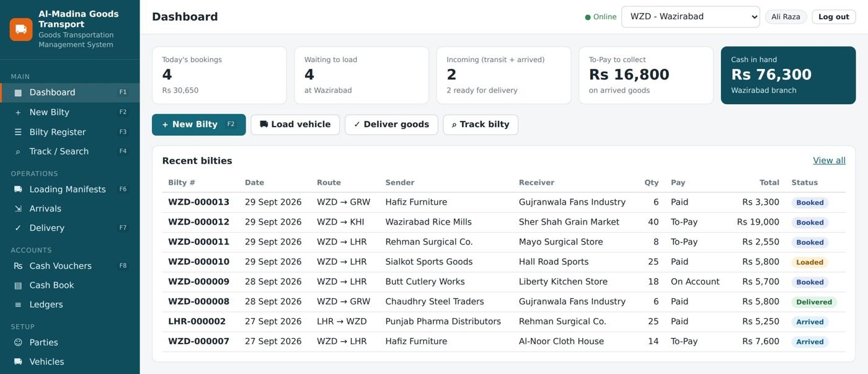Click sender Wazirabad Rice Mills
Screen dimensions: 868x374
[x=428, y=222]
